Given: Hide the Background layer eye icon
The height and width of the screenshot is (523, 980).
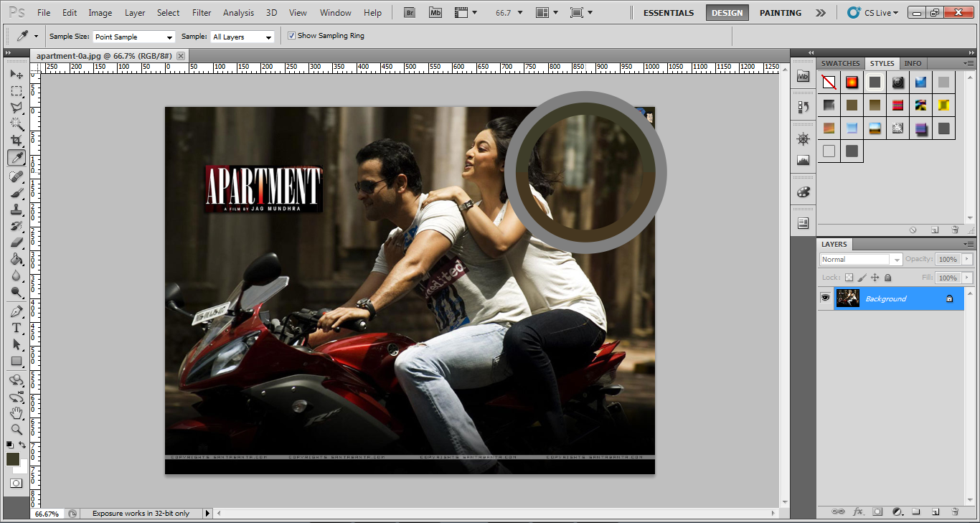Looking at the screenshot, I should point(826,298).
